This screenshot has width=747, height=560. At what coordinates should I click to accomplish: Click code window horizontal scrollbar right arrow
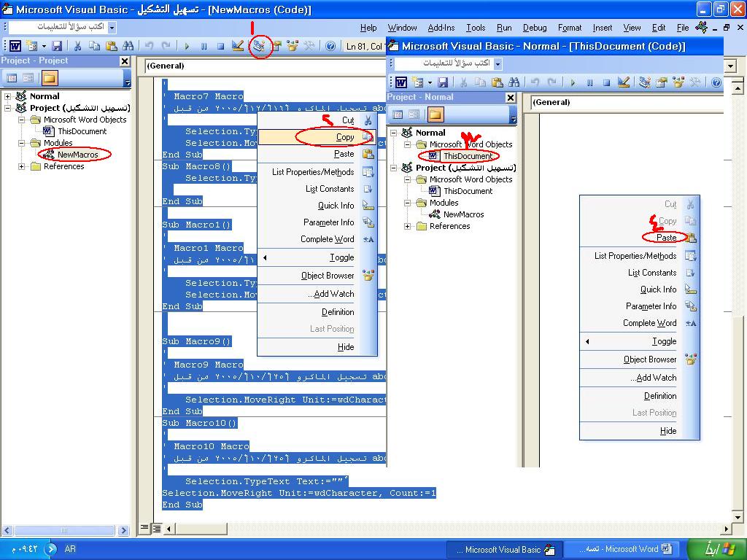pos(727,528)
